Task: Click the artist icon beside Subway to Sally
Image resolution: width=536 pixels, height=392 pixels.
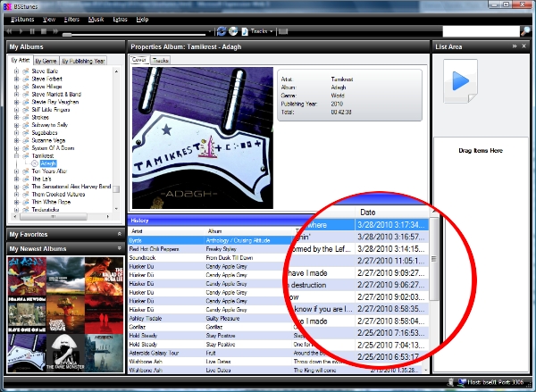Action: point(25,125)
